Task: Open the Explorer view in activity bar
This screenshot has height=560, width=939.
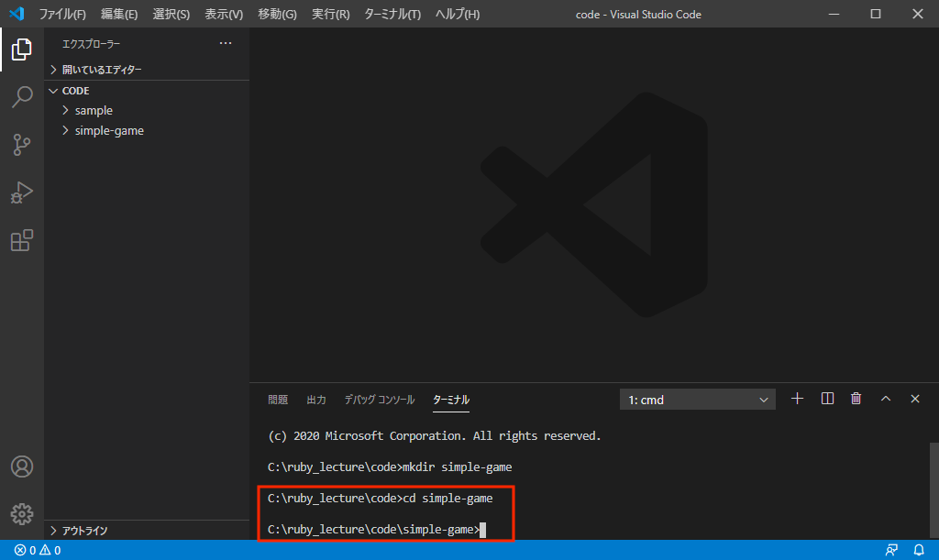Action: click(22, 49)
